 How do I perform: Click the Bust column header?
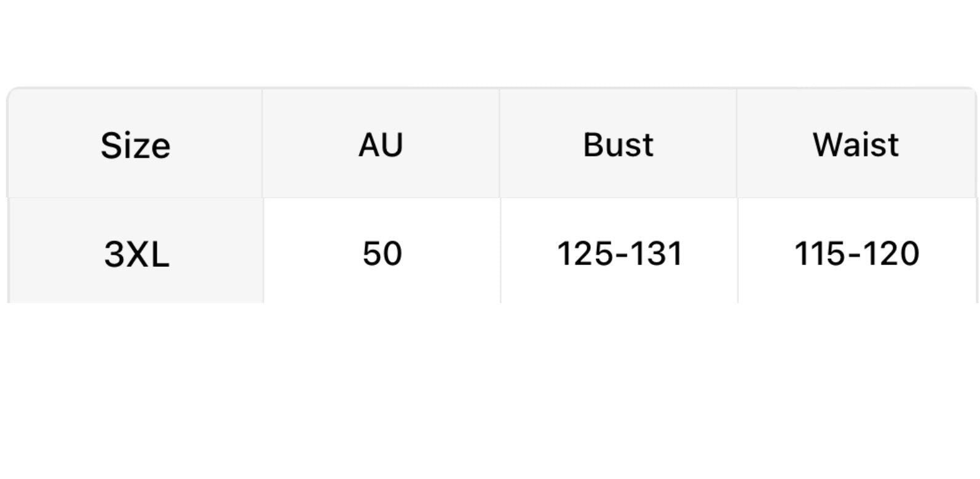click(x=618, y=145)
